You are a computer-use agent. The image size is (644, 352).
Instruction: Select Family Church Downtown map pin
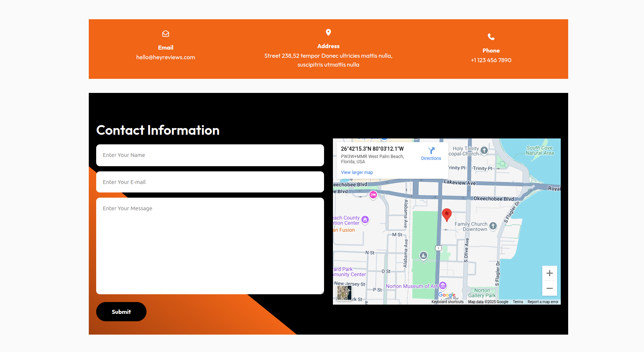tap(493, 226)
